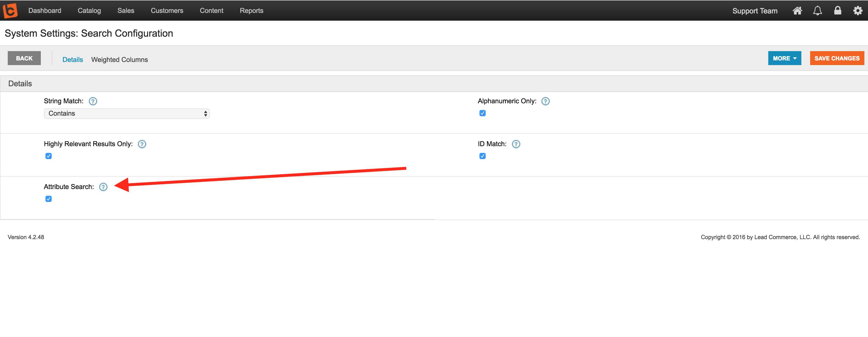Viewport: 868px width, 337px height.
Task: Click the page title Search Configuration
Action: click(89, 33)
